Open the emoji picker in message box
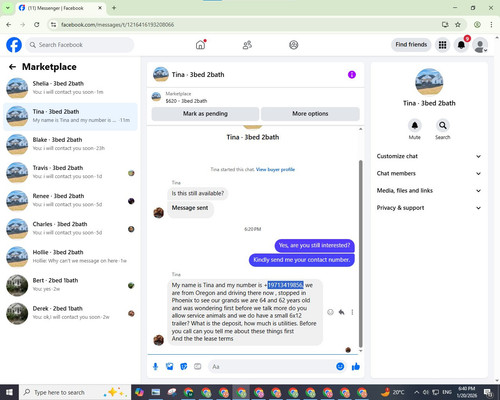 click(x=340, y=366)
